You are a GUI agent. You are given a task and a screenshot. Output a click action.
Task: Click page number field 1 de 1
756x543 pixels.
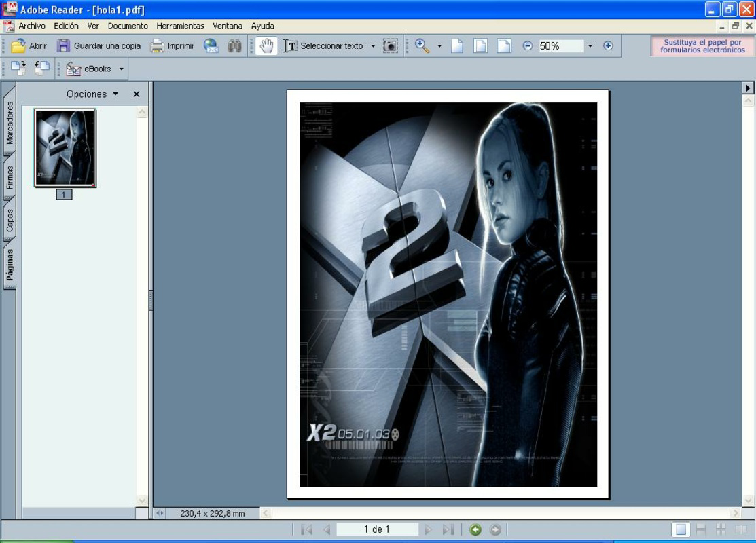377,529
